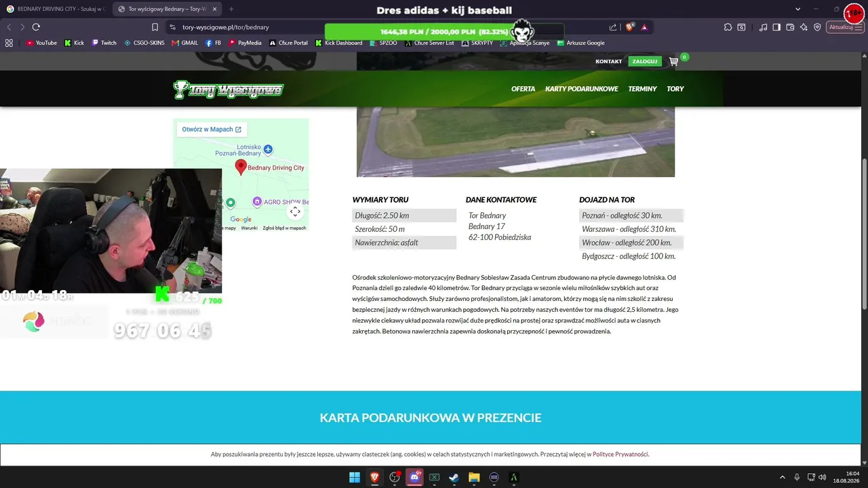Click the Lotnisko Poznań-Bednary airport marker

[x=268, y=149]
